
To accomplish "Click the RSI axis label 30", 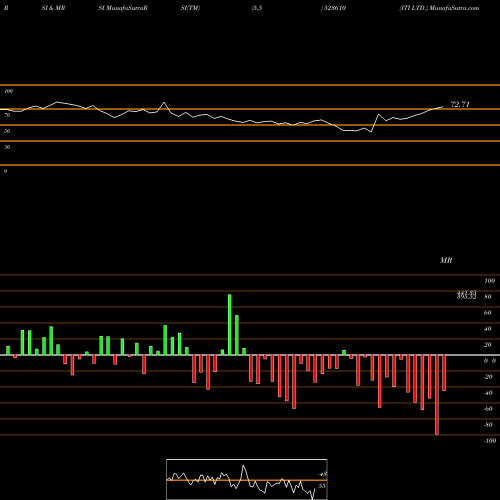I will point(7,147).
